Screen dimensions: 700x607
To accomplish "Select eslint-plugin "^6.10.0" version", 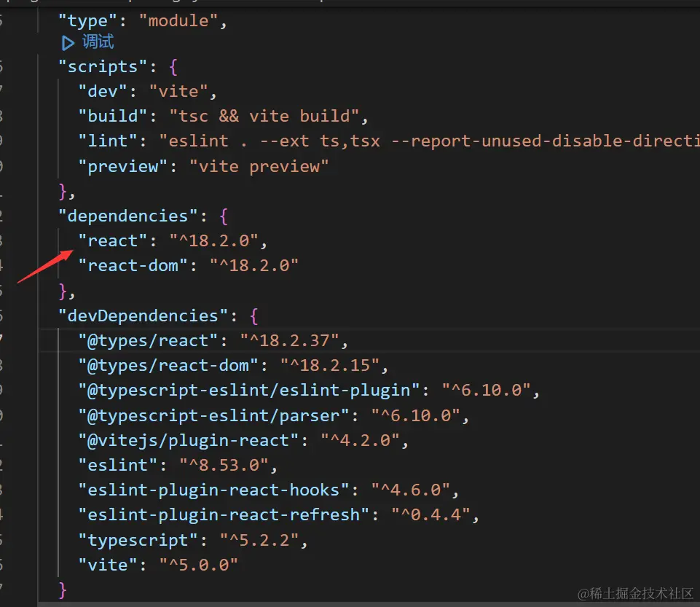I will (486, 391).
